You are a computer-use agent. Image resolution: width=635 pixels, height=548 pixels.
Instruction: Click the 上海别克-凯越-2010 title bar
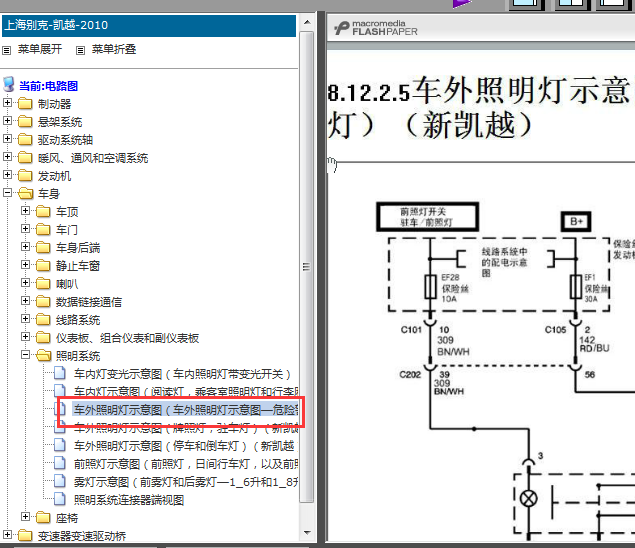click(x=149, y=25)
